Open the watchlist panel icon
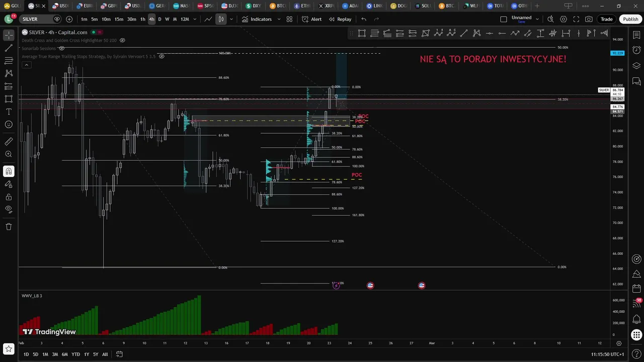The image size is (644, 362). click(x=636, y=35)
